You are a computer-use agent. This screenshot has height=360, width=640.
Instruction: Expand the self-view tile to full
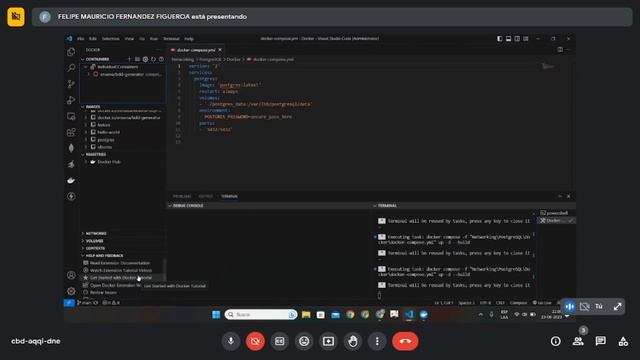(x=617, y=307)
